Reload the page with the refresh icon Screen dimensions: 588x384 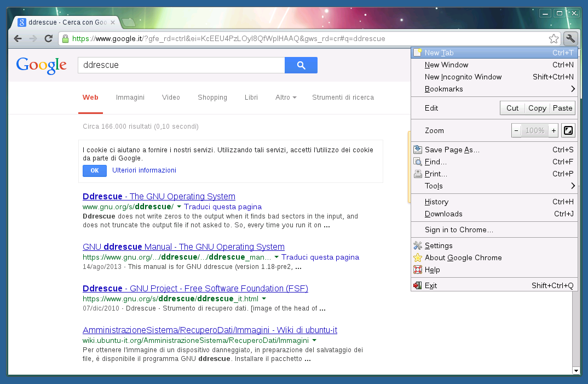[48, 38]
